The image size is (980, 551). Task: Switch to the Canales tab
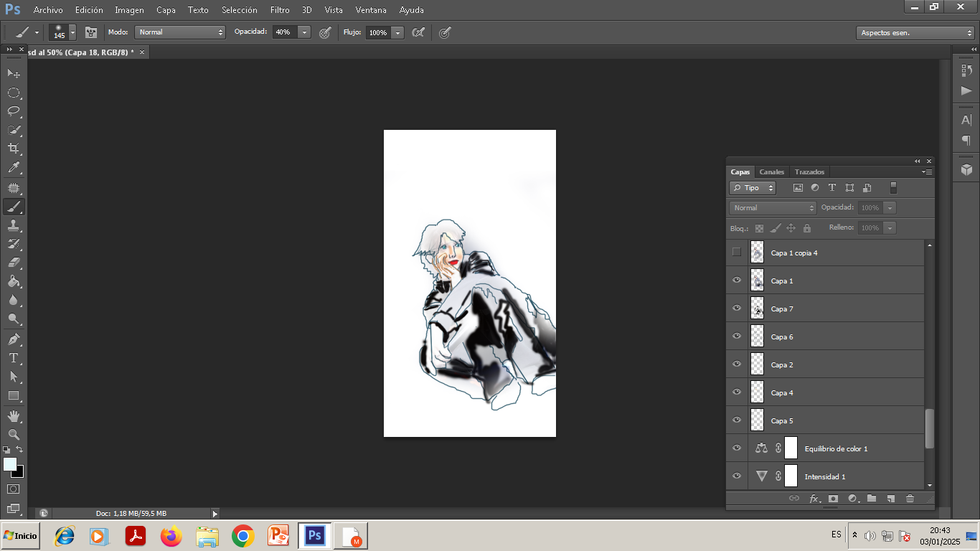(x=772, y=172)
